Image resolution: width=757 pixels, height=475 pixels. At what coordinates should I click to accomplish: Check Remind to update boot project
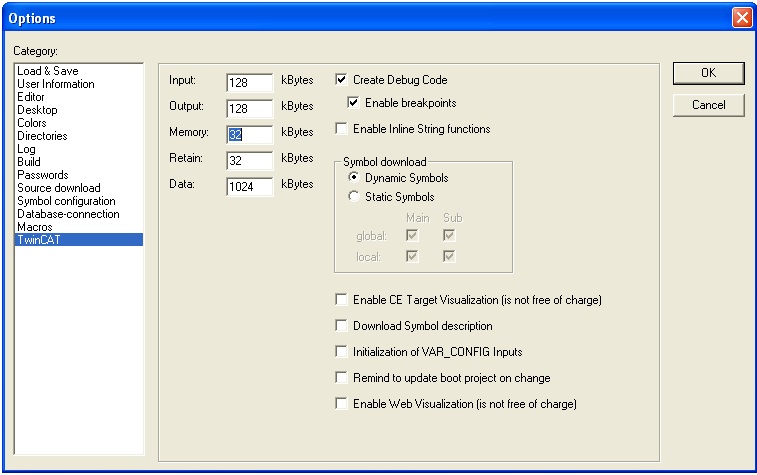coord(341,377)
